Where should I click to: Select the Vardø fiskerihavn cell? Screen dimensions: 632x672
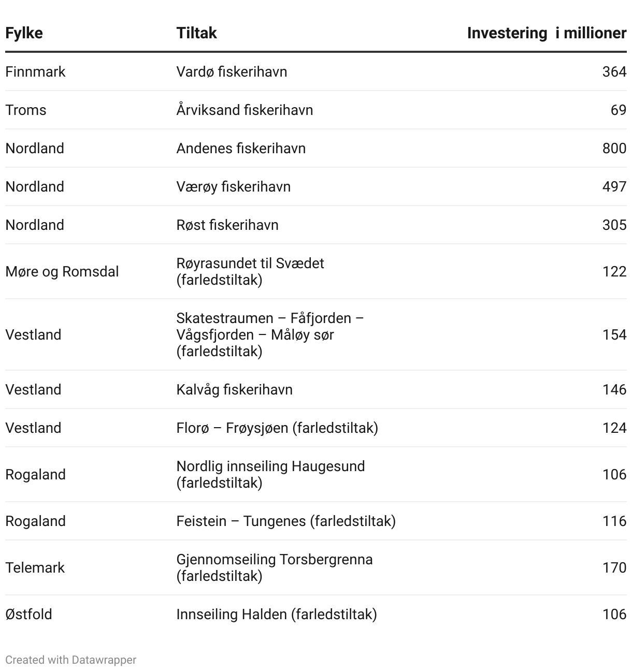point(232,71)
